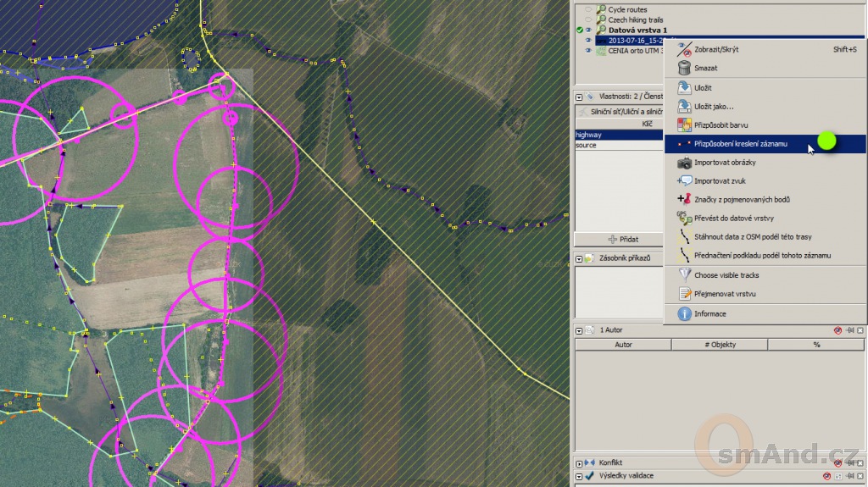Click the Konflikt blue arrows icon
868x487 pixels.
pyautogui.click(x=590, y=462)
